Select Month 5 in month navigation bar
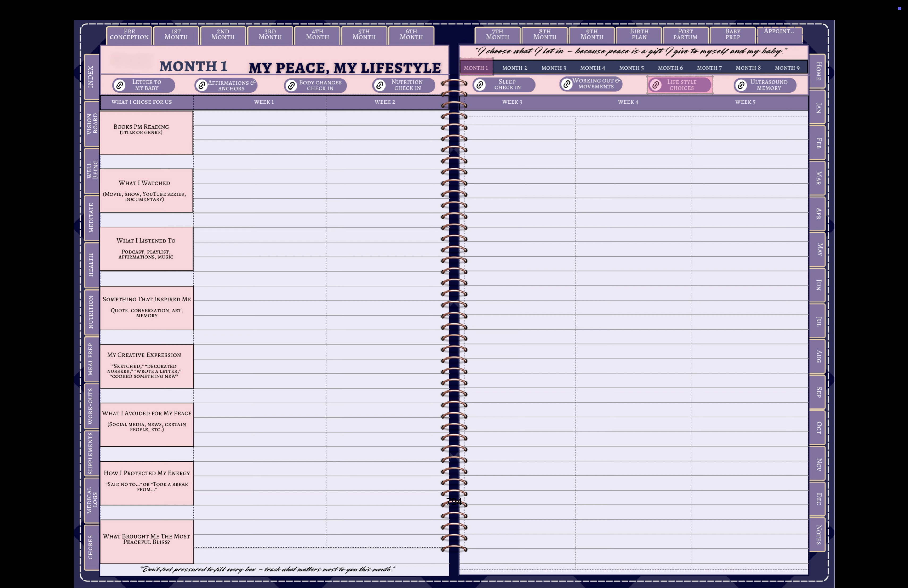 pyautogui.click(x=631, y=68)
